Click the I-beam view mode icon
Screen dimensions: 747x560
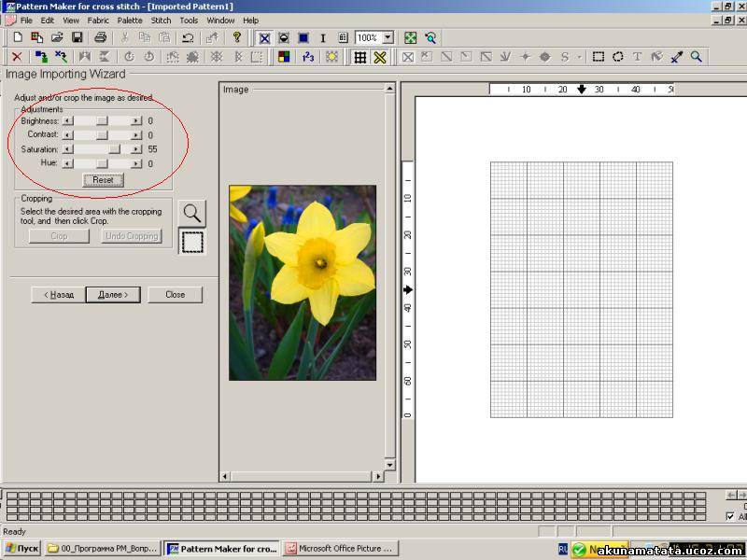tap(323, 38)
